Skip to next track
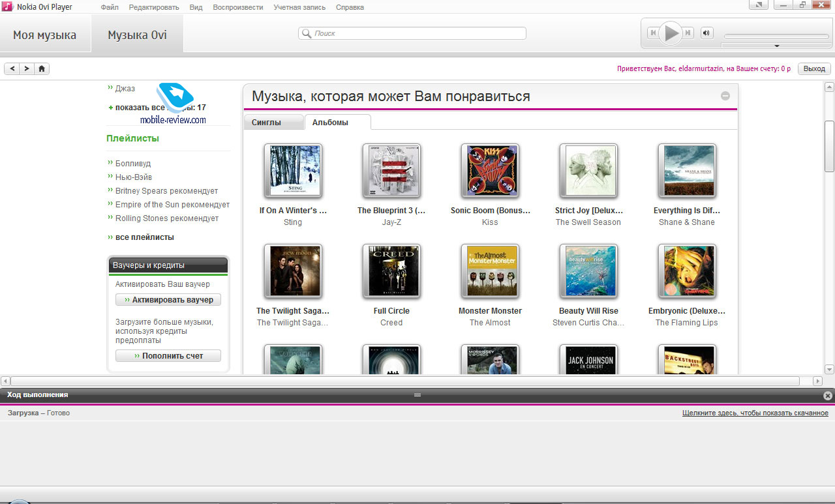835x504 pixels. pyautogui.click(x=689, y=33)
